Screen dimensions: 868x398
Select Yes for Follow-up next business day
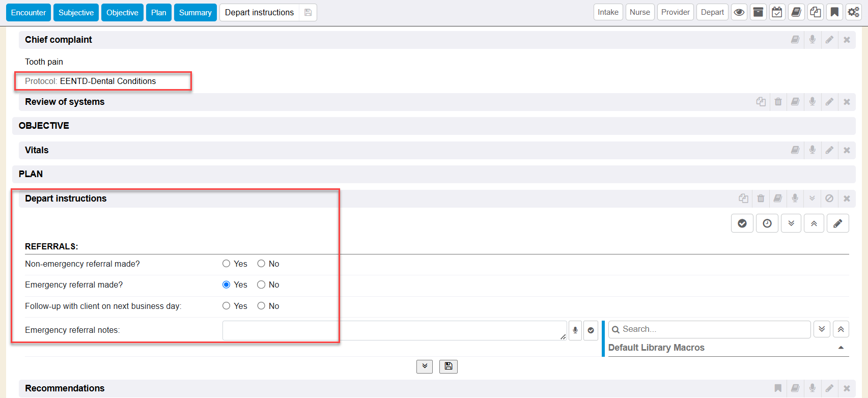click(x=227, y=306)
